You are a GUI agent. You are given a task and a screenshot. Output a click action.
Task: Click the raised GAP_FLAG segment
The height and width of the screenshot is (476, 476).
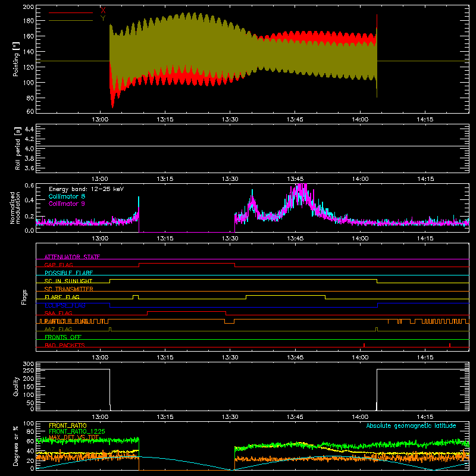pyautogui.click(x=187, y=263)
